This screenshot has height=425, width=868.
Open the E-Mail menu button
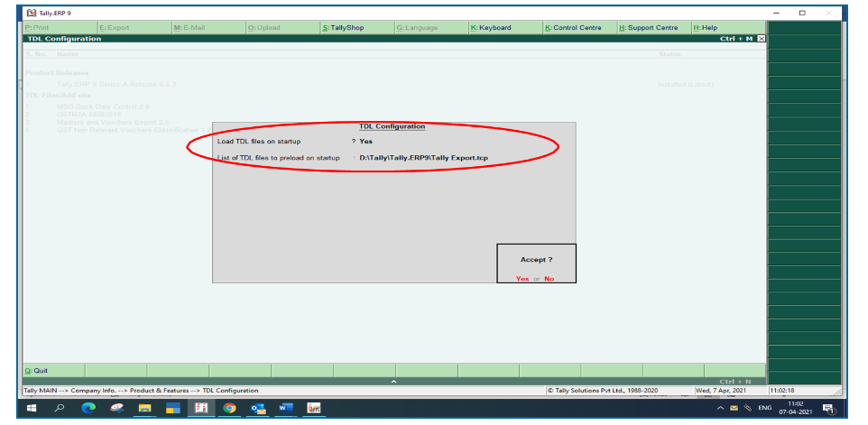pyautogui.click(x=208, y=28)
